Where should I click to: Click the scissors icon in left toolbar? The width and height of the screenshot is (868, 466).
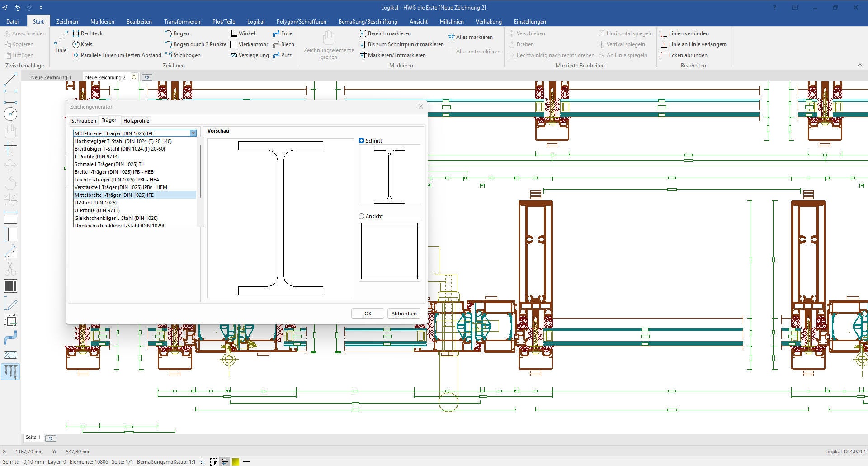click(10, 269)
